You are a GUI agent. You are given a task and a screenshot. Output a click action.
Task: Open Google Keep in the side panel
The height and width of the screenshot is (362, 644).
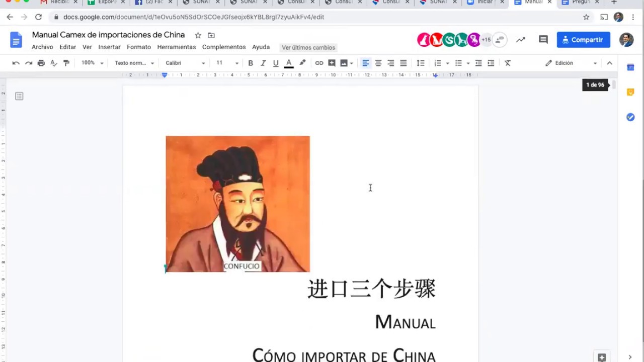(630, 92)
